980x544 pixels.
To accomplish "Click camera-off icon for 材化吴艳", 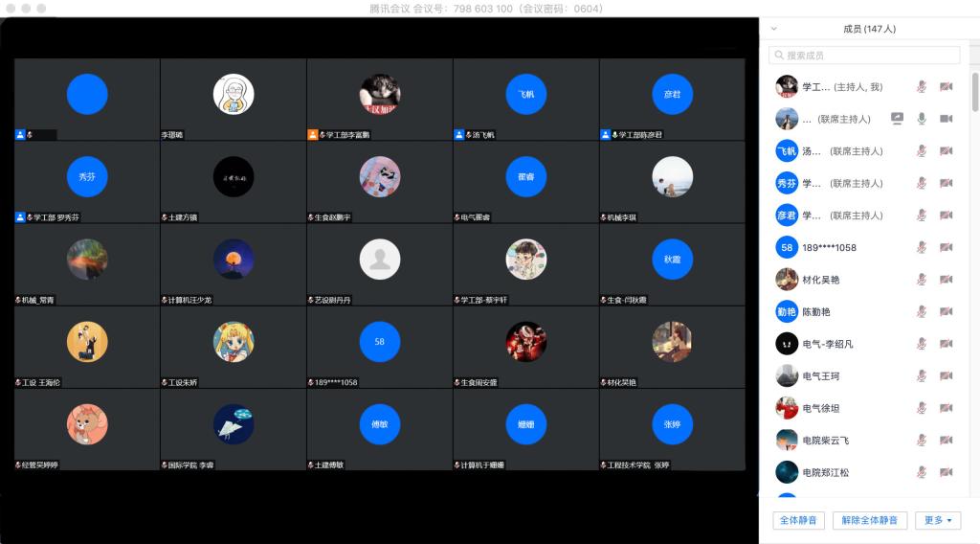I will 946,280.
